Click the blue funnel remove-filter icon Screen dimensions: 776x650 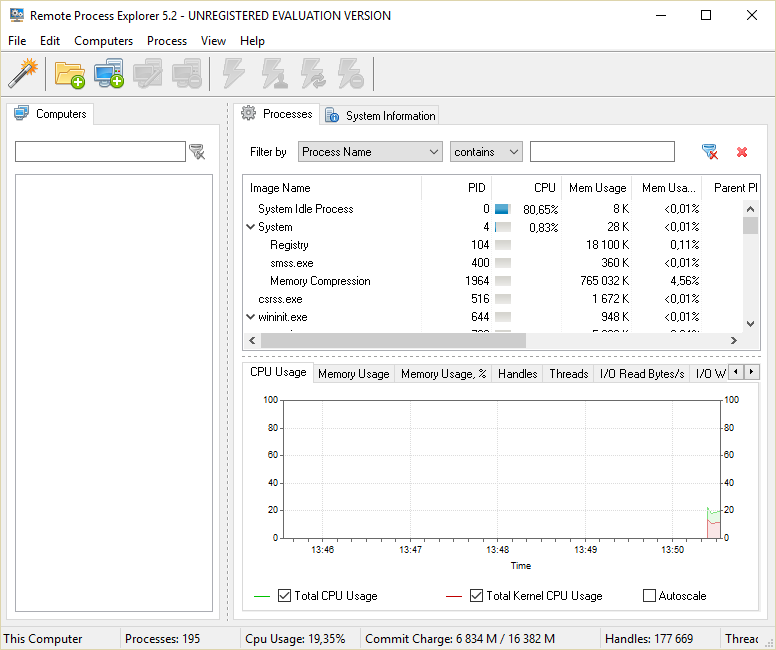click(x=710, y=151)
